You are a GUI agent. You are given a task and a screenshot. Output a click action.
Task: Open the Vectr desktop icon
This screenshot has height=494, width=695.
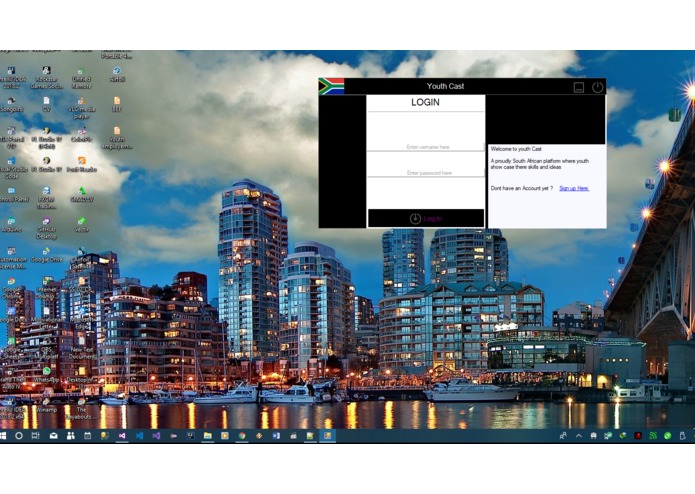pos(81,225)
